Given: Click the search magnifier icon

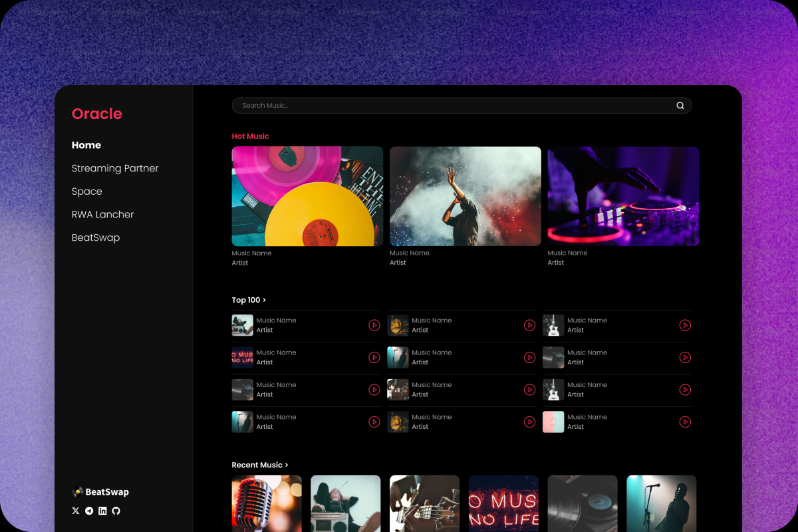Looking at the screenshot, I should [680, 106].
